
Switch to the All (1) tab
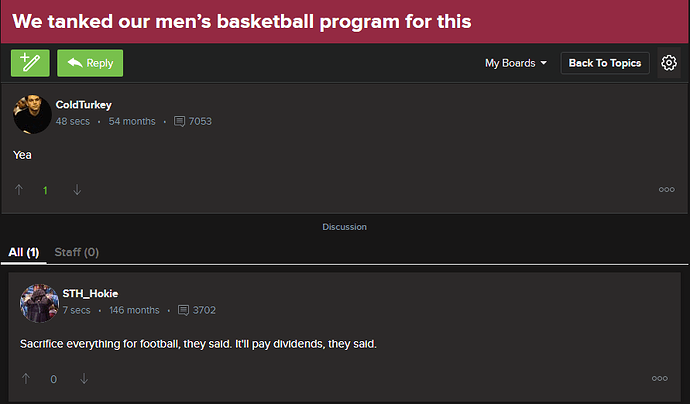tap(23, 252)
